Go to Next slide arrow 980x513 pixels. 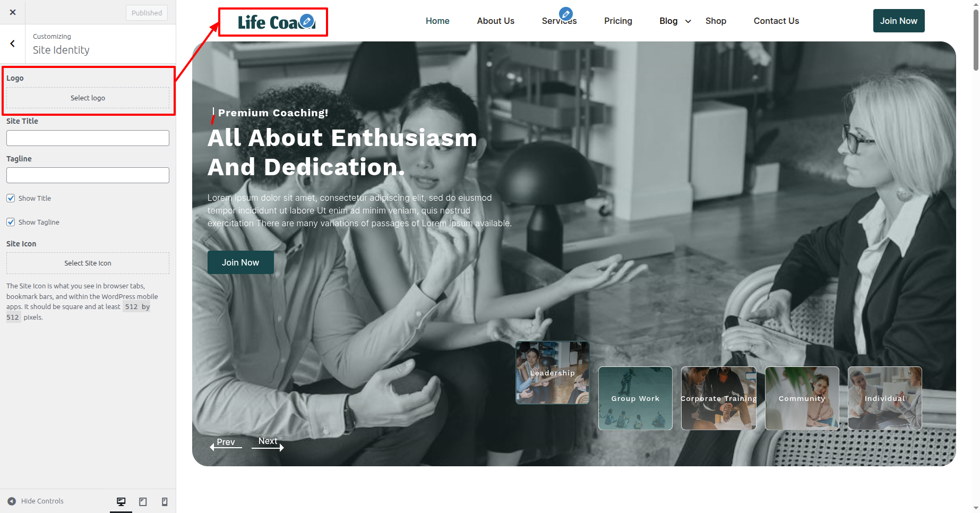click(x=268, y=444)
